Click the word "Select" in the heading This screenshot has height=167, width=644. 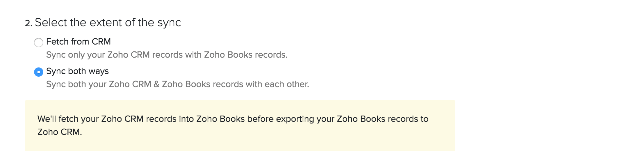(51, 23)
